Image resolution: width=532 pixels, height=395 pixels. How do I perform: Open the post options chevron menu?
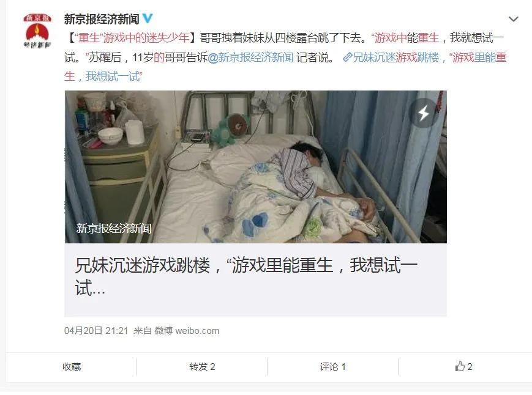pos(514,19)
